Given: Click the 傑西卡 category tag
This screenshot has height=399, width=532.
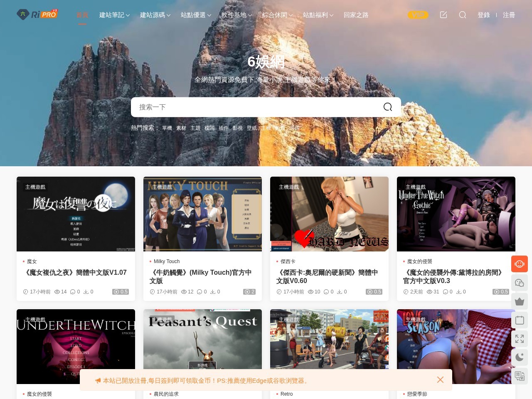Looking at the screenshot, I should 288,261.
